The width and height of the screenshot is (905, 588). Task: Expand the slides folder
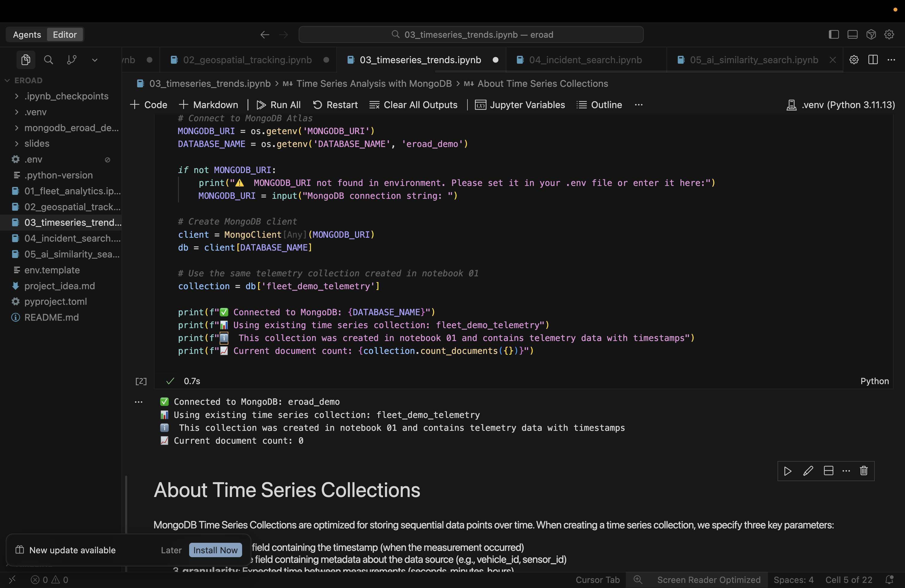pos(37,143)
